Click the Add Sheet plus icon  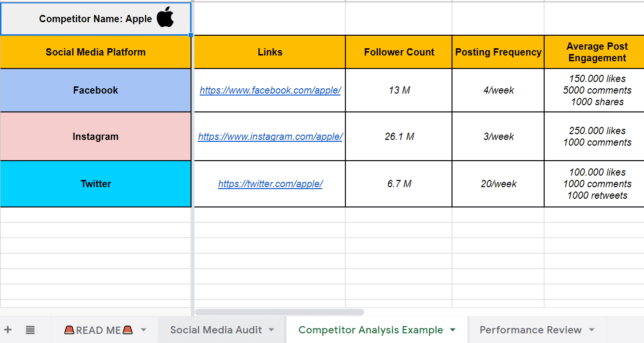click(8, 329)
